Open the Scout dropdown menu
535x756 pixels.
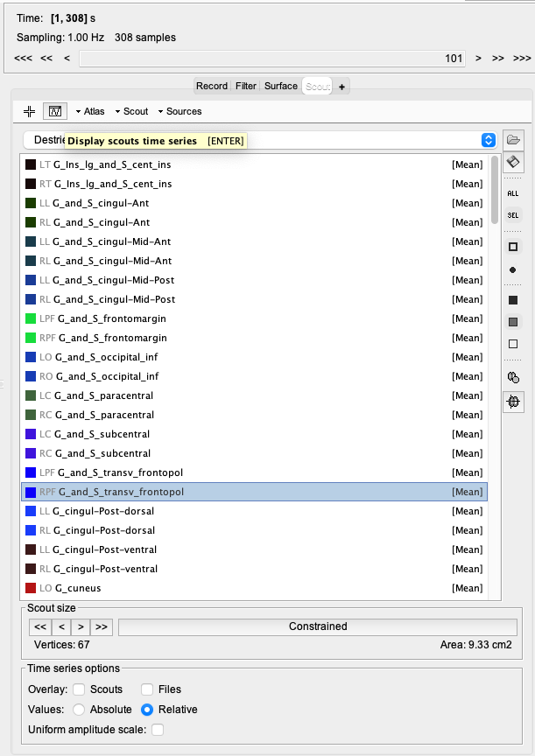(131, 111)
